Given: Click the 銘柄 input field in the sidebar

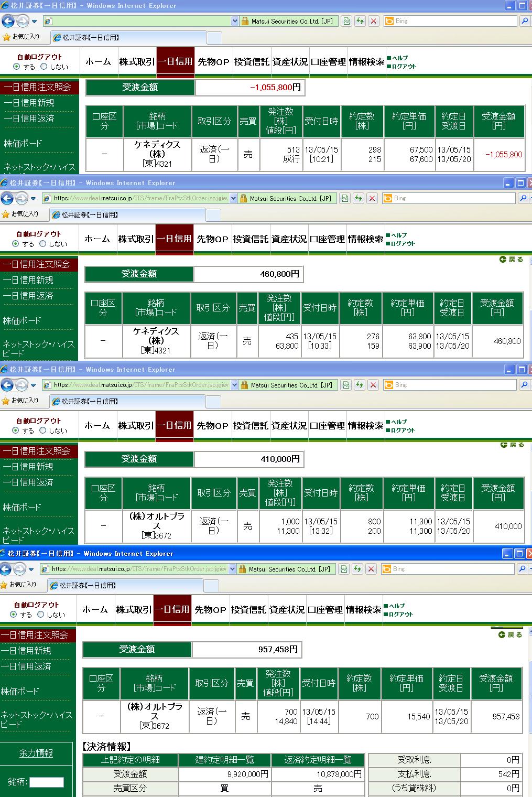Looking at the screenshot, I should [47, 782].
